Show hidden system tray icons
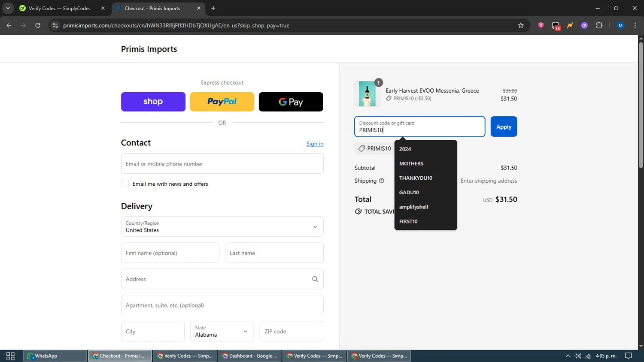 (568, 356)
